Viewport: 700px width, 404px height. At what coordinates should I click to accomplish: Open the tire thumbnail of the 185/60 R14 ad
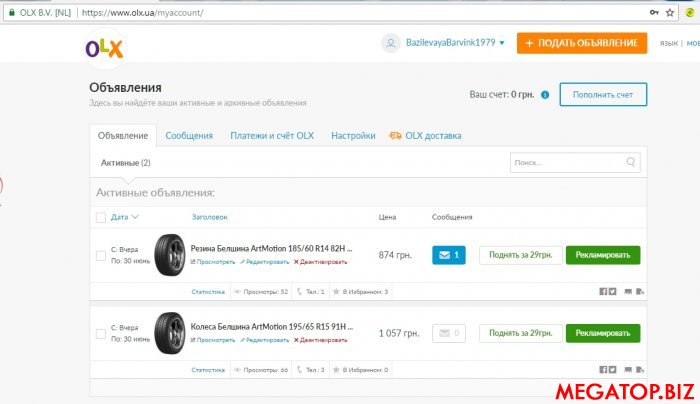pos(170,255)
